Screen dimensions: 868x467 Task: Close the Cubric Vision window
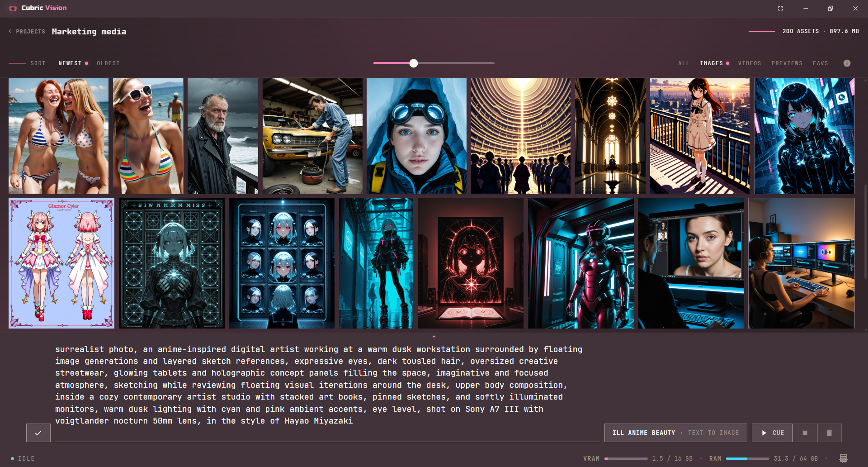click(855, 8)
